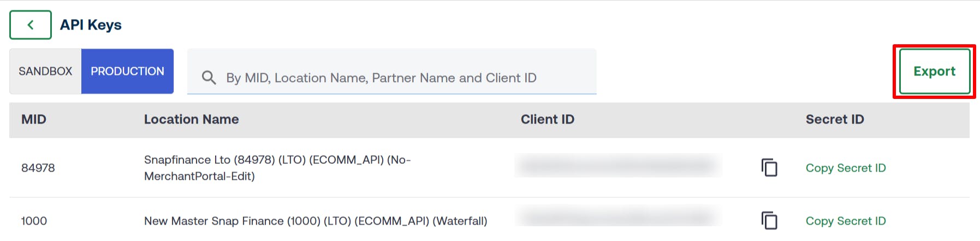Copy Secret ID for New Master Snap Finance
This screenshot has width=980, height=241.
[x=846, y=221]
